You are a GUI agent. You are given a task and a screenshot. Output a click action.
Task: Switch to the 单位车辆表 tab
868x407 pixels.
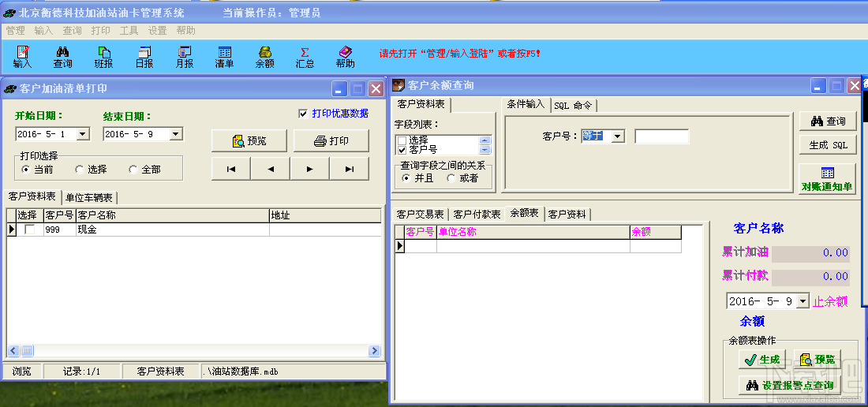tap(89, 197)
